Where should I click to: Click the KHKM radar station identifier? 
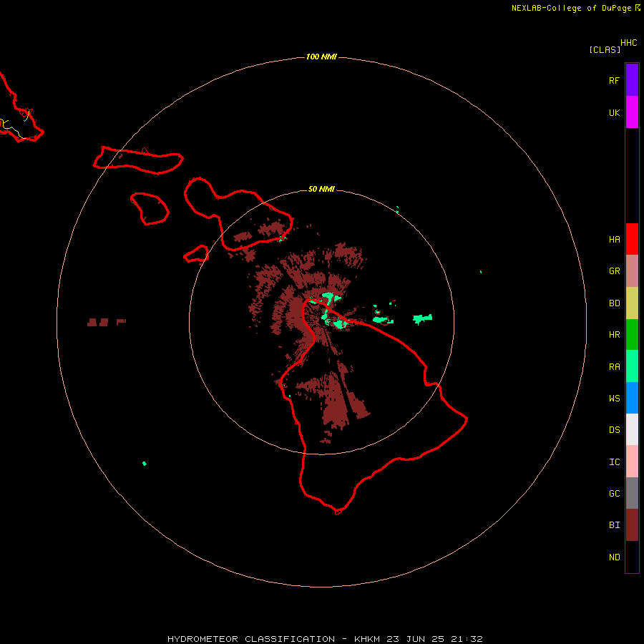coord(367,639)
